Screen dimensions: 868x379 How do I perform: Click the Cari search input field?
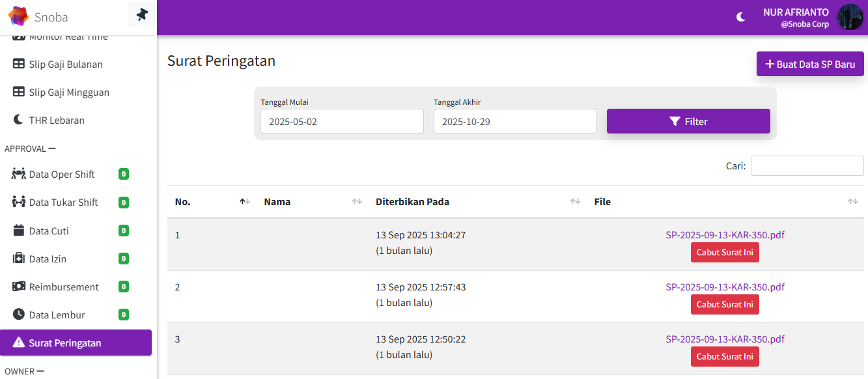click(807, 166)
